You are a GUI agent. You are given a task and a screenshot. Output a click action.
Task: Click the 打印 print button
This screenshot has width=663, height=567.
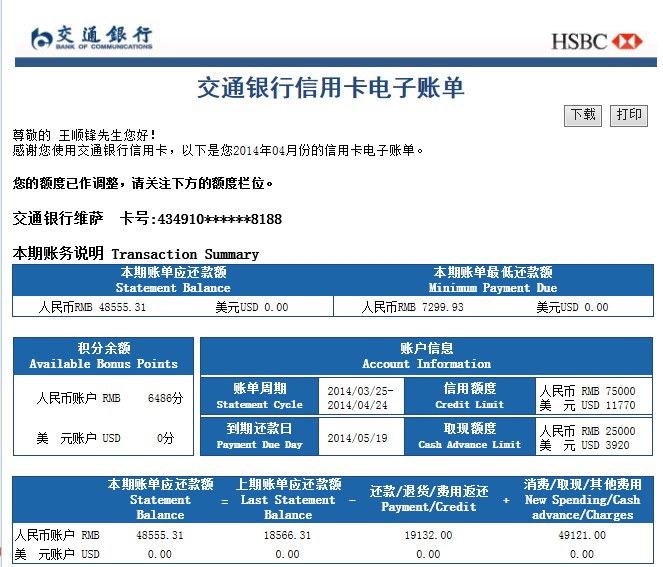tap(629, 115)
